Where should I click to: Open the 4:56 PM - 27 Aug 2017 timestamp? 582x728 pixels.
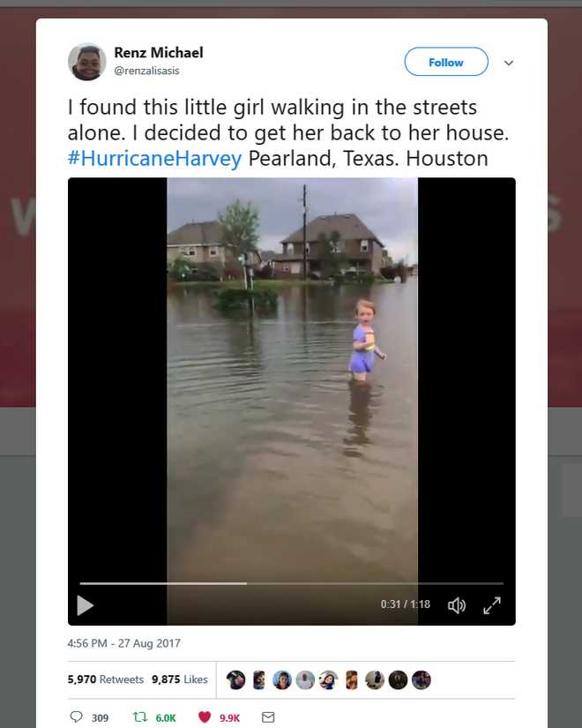click(123, 643)
